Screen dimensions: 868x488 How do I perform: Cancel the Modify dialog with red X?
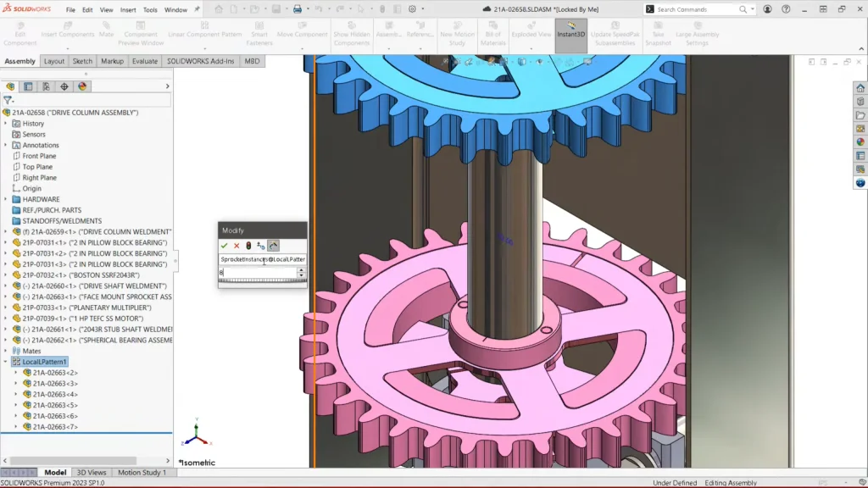pyautogui.click(x=236, y=246)
